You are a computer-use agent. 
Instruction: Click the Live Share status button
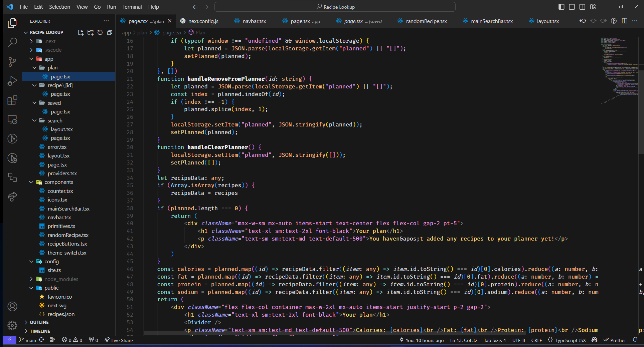click(x=119, y=340)
